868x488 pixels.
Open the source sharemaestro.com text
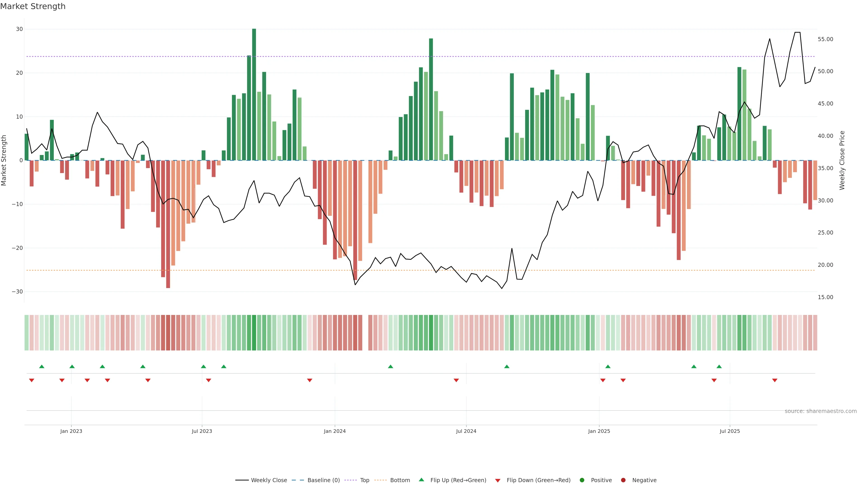pos(821,411)
